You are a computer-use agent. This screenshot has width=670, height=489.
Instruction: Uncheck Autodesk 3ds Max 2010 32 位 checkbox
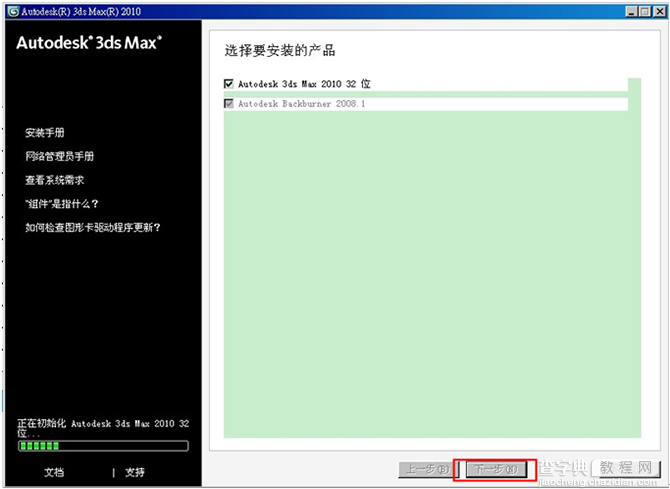(229, 84)
